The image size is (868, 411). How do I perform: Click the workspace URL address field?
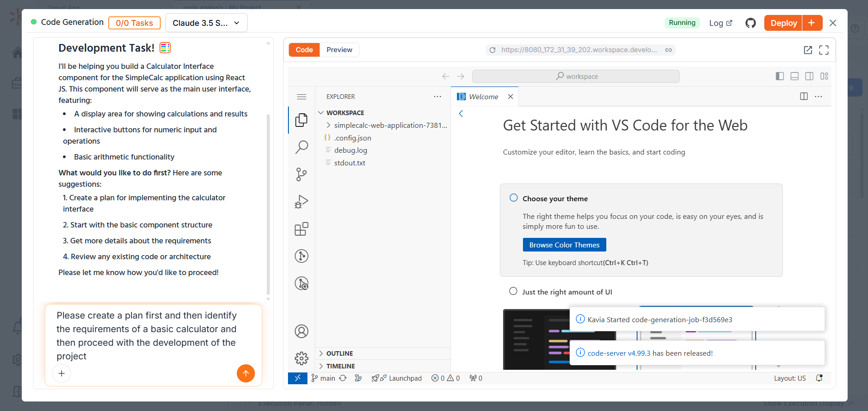(579, 50)
